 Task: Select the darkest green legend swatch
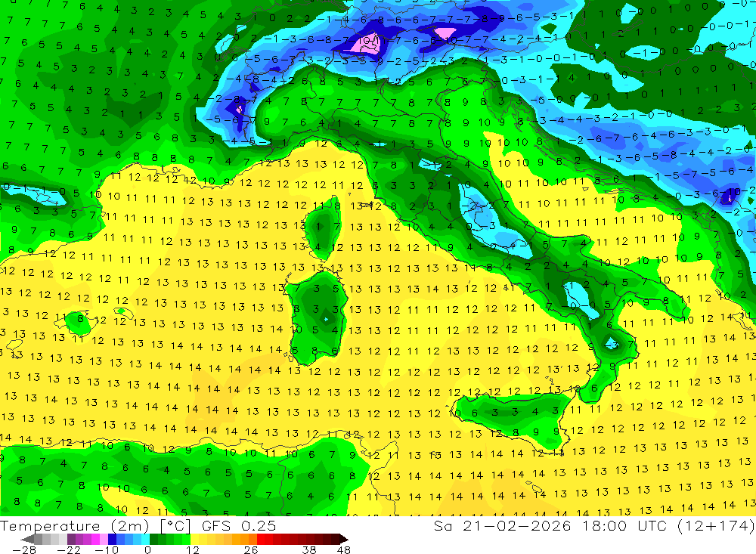point(153,539)
